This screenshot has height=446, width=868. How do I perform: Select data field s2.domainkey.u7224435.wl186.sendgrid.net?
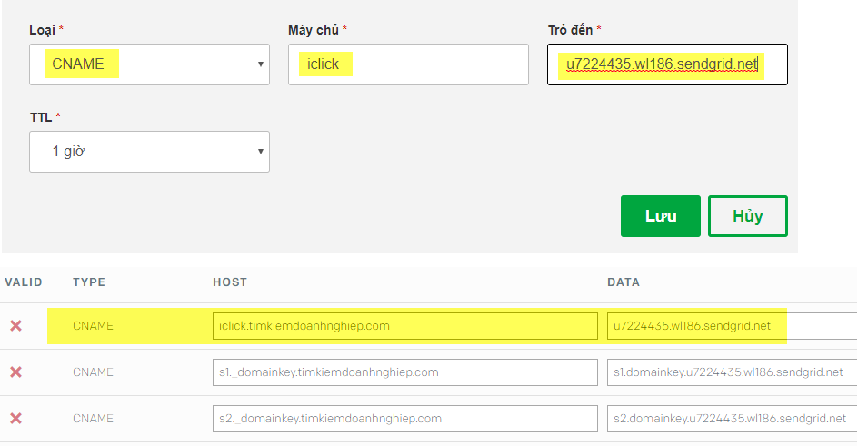click(x=732, y=419)
